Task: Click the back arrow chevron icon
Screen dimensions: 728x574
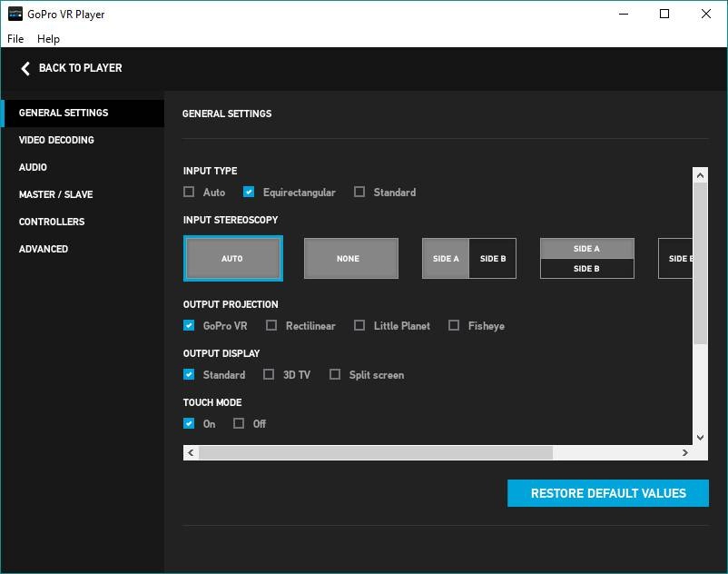Action: point(25,68)
